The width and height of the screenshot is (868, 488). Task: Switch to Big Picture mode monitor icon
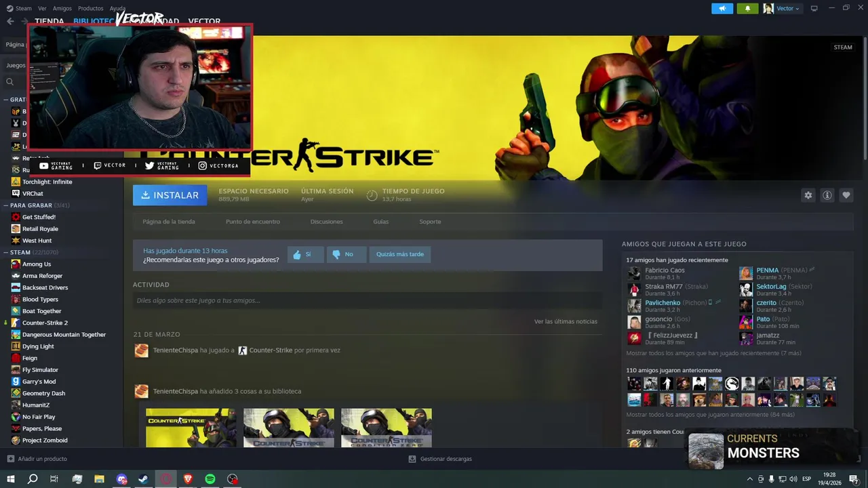814,8
